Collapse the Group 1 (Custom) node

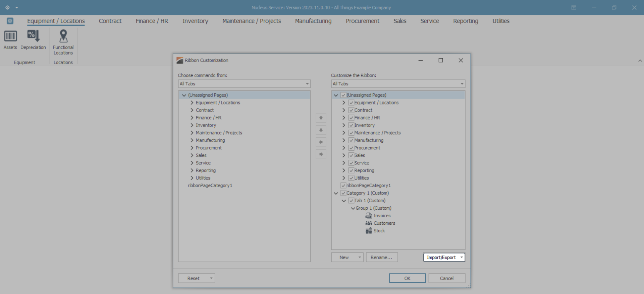coord(353,208)
